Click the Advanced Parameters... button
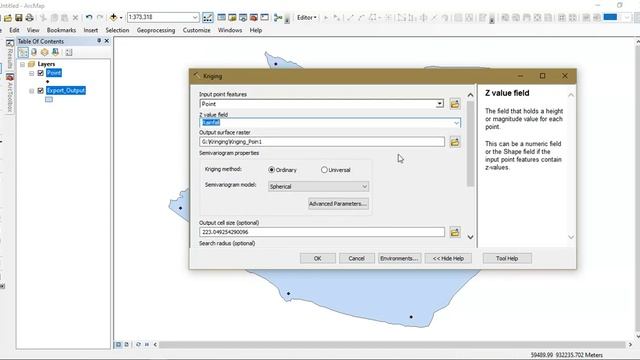This screenshot has height=360, width=640. 338,204
